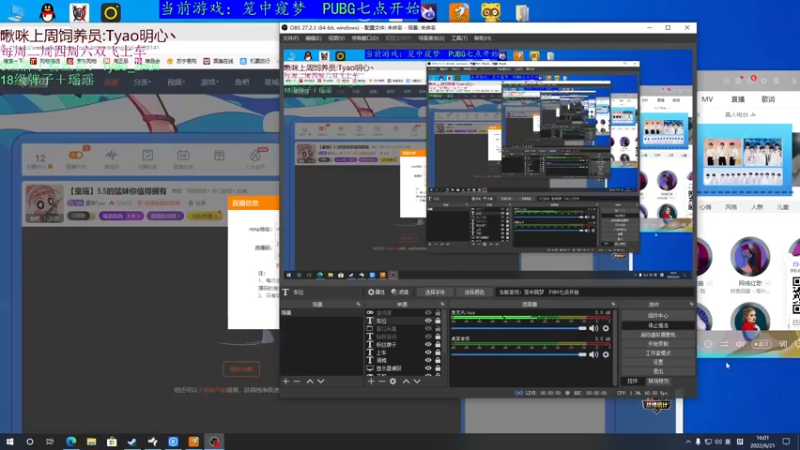Open the 桌面音频 audio settings gear
800x450 pixels.
click(606, 354)
